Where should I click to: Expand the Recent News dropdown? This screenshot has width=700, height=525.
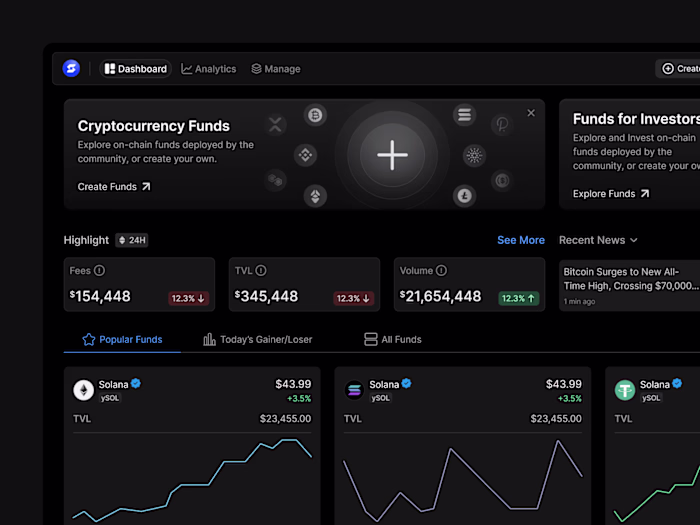(598, 240)
